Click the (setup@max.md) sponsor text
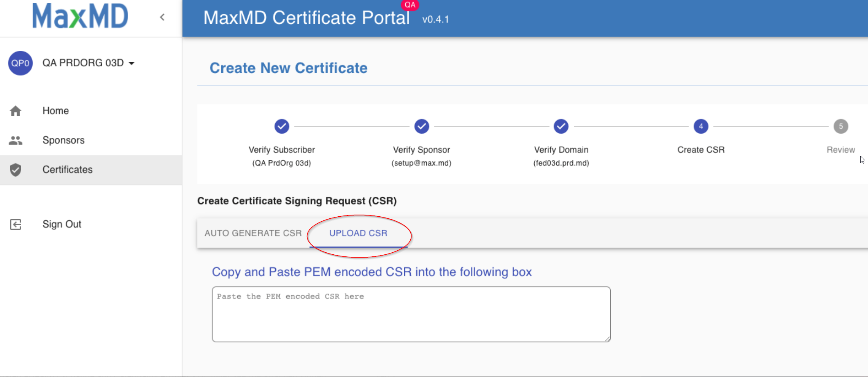Screen dimensions: 868x377 coord(422,163)
